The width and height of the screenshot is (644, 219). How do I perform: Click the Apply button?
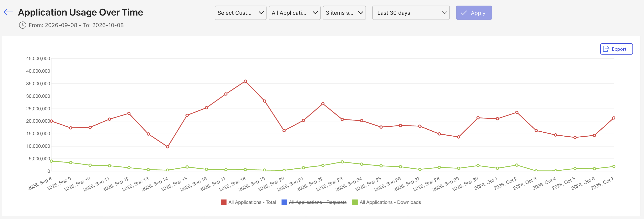pyautogui.click(x=474, y=13)
